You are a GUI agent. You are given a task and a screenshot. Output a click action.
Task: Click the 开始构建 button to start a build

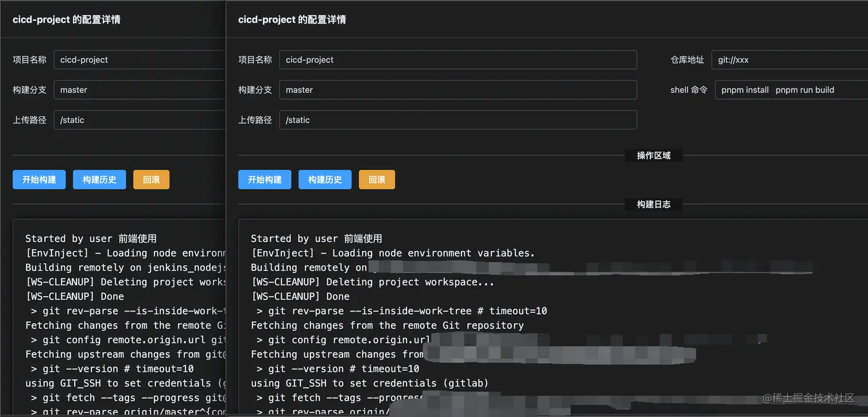click(x=265, y=179)
